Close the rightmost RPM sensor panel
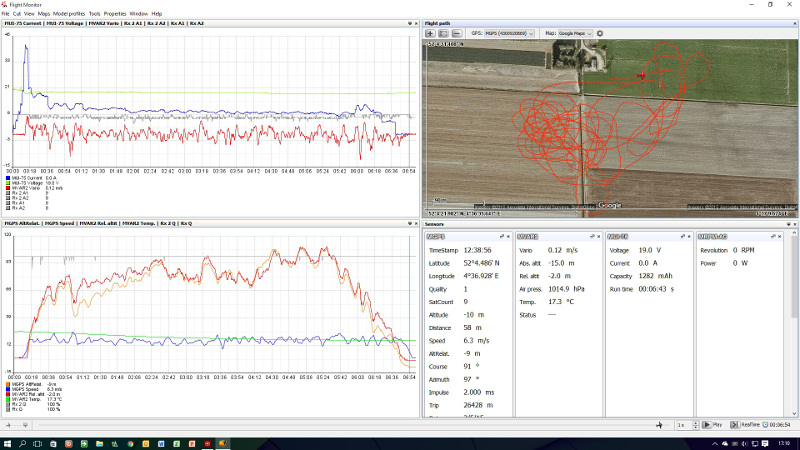 (x=780, y=237)
